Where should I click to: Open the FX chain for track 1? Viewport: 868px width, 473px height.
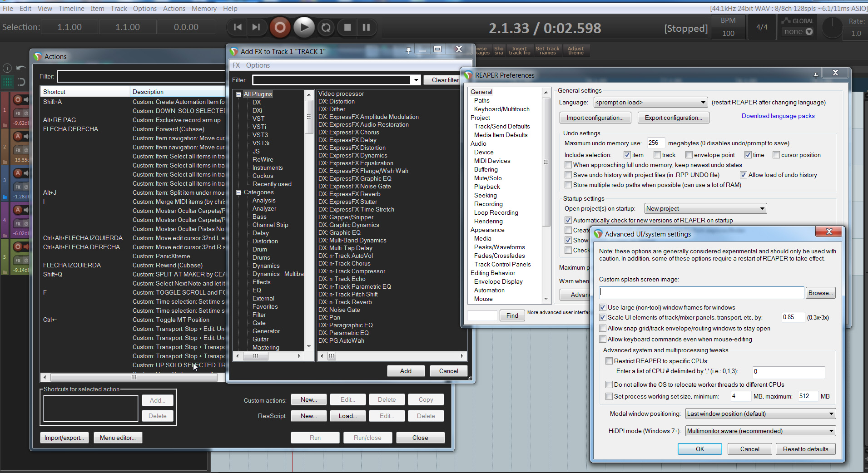(18, 113)
